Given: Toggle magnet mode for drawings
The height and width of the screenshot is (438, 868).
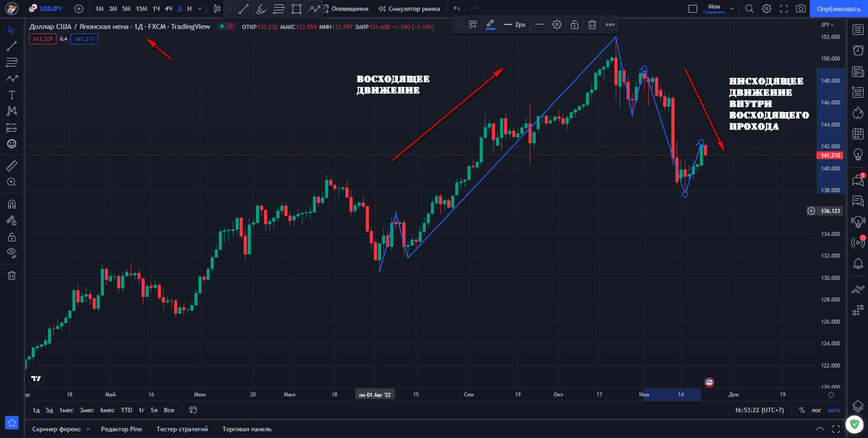Looking at the screenshot, I should pyautogui.click(x=12, y=204).
